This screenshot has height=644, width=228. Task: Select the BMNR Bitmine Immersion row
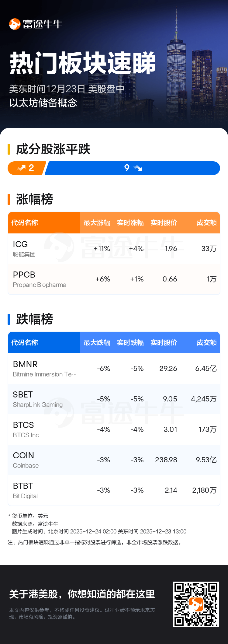pyautogui.click(x=114, y=369)
